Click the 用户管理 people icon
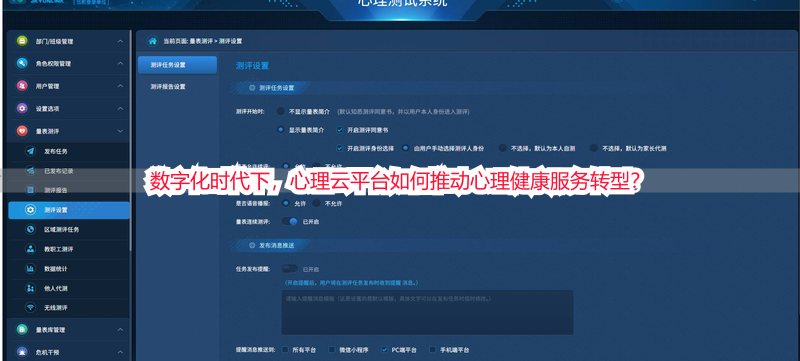Screen dimensions: 800x361 coord(21,86)
